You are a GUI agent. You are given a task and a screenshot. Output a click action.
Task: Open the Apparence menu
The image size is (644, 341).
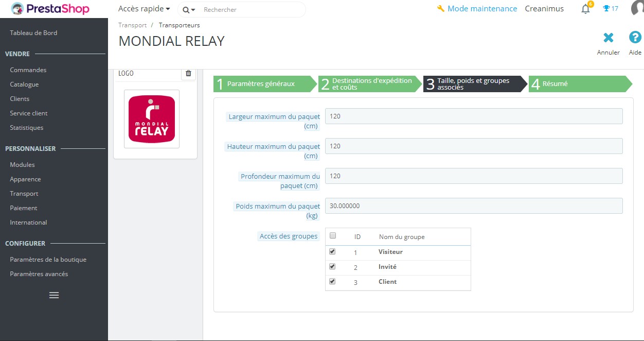click(25, 179)
